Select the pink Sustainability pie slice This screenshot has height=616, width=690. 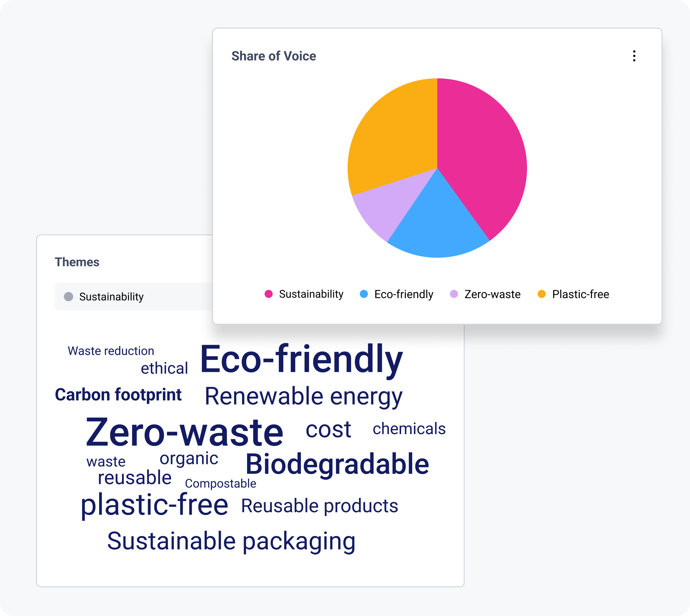[x=481, y=152]
